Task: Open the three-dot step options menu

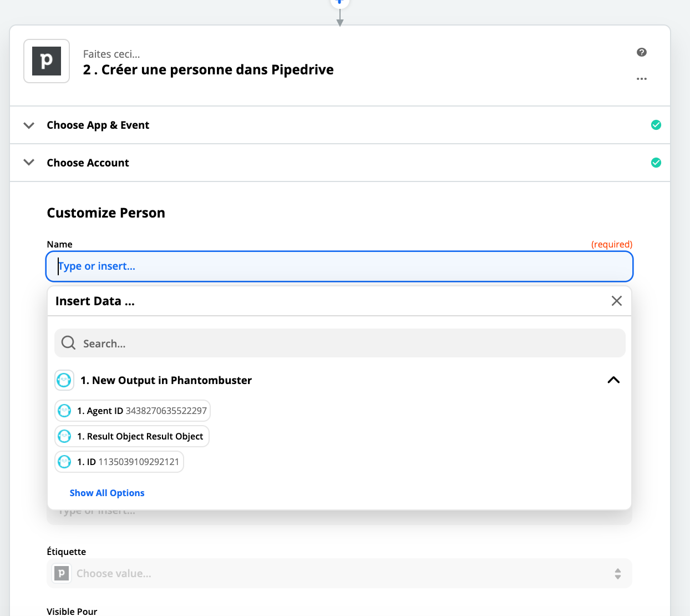Action: click(x=642, y=79)
